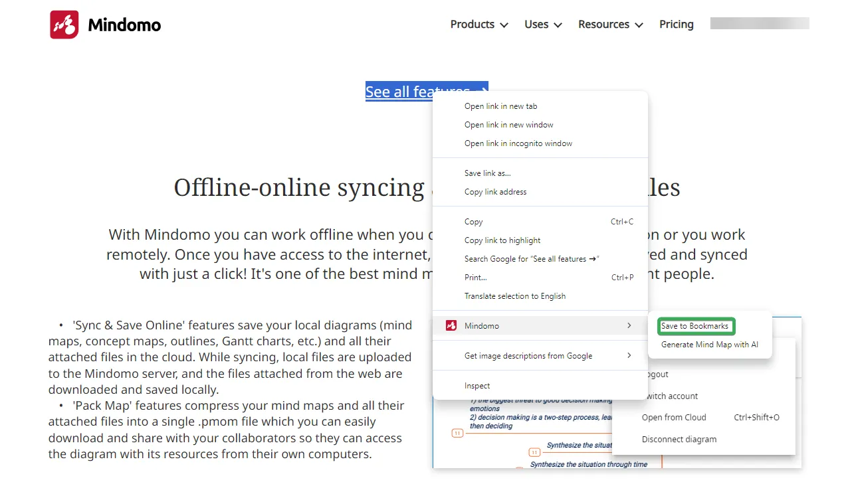Viewport: 852px width, 504px height.
Task: Click the Offline-online syncing heading
Action: pyautogui.click(x=427, y=188)
